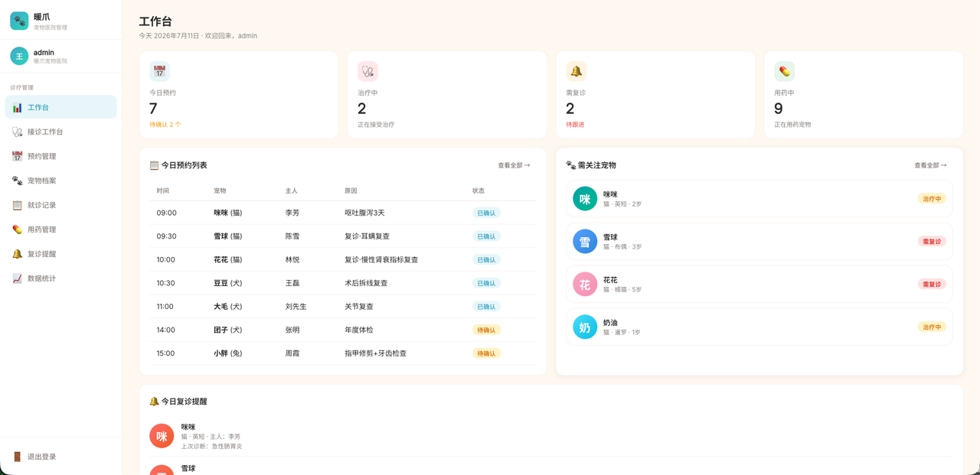Click the 奶油 avatar circle
This screenshot has height=475, width=980.
coord(585,327)
